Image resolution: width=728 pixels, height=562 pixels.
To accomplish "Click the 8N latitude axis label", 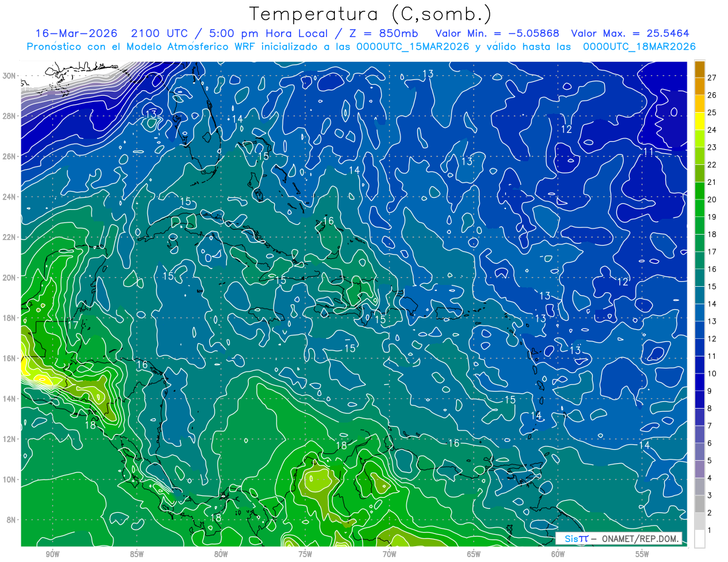I will coord(12,520).
